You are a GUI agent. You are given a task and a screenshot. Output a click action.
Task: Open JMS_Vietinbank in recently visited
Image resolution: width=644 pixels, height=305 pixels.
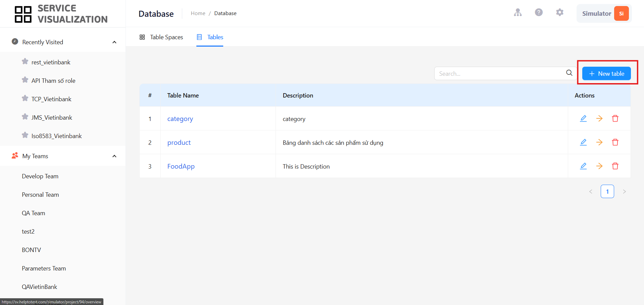(x=52, y=118)
